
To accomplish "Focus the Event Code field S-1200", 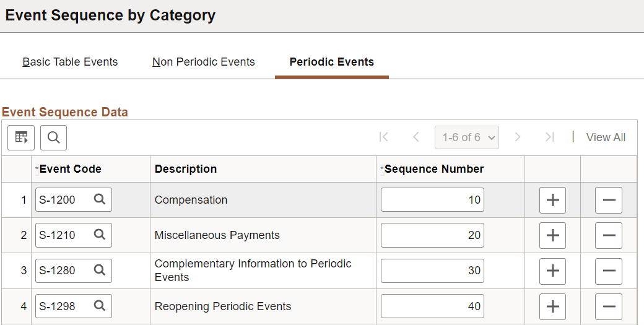I will click(63, 200).
